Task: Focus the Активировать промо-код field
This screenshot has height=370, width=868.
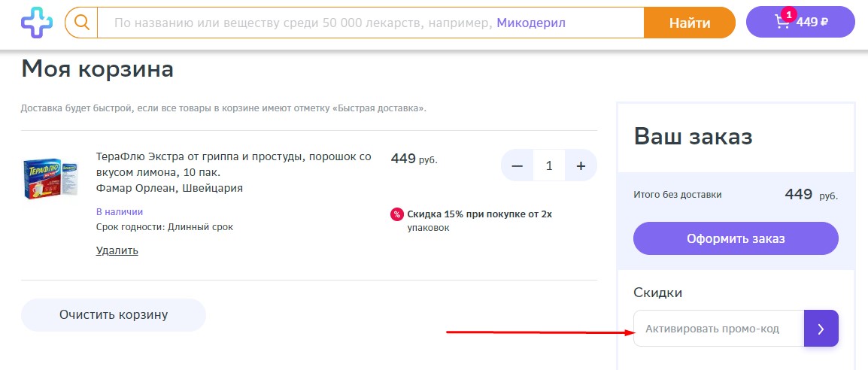Action: coord(718,329)
